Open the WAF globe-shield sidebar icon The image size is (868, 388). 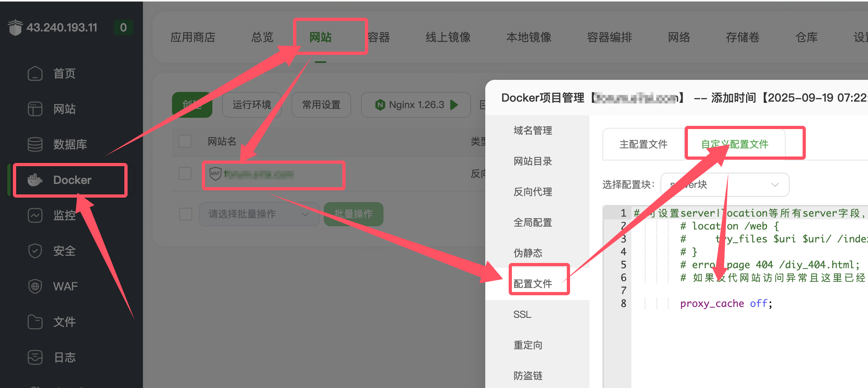point(35,286)
